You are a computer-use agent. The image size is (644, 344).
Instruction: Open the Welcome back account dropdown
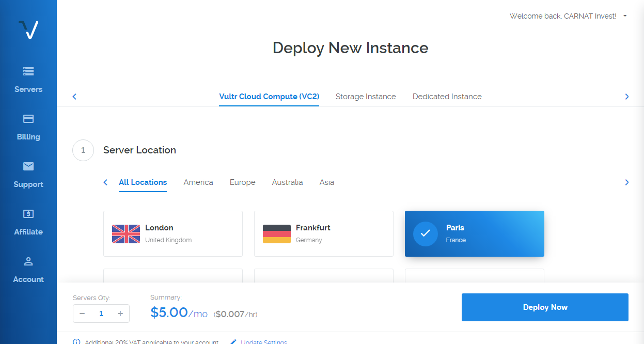[x=568, y=16]
